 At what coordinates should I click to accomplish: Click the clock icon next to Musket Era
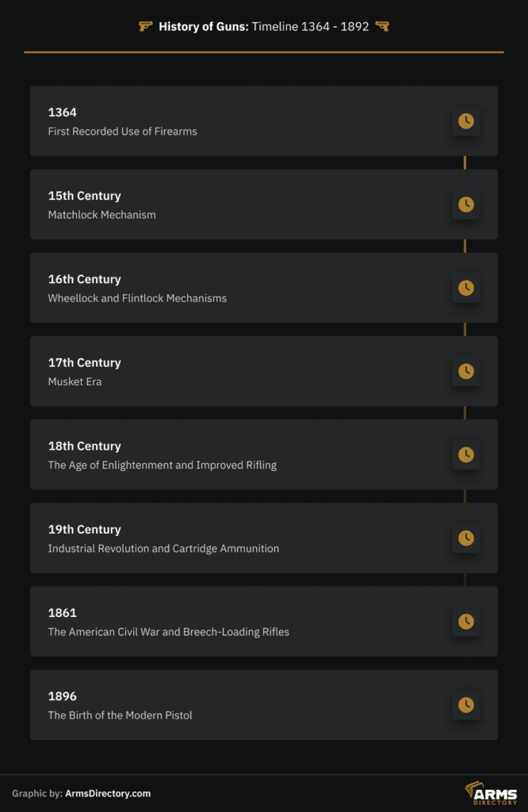pos(466,371)
